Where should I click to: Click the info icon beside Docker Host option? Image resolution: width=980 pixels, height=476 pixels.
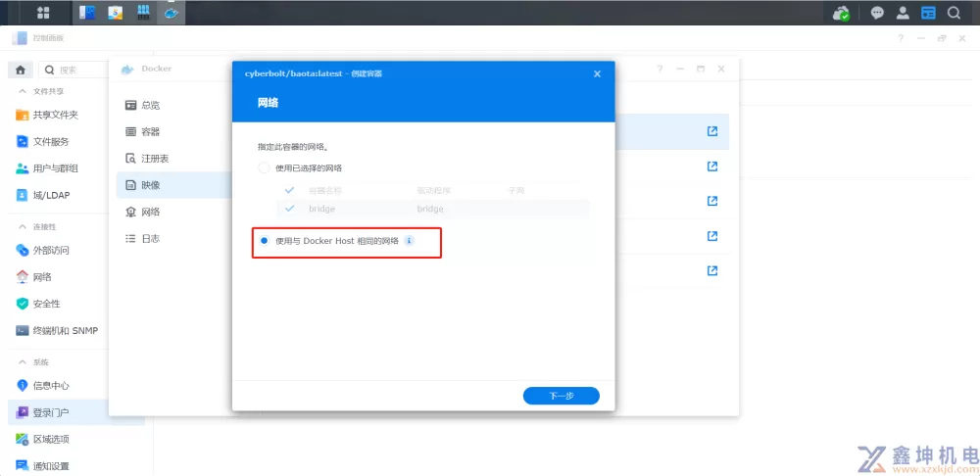point(410,241)
